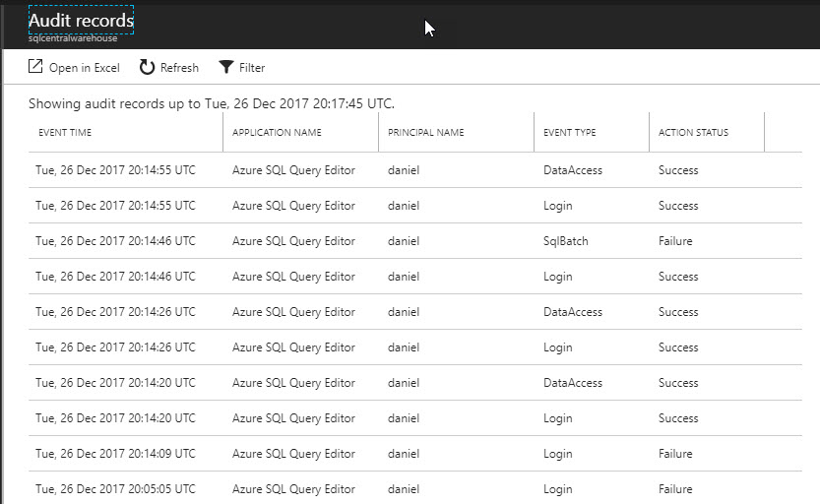Screen dimensions: 820x504
Task: Click the sqlcentralwarehouse subtitle text
Action: coord(73,38)
